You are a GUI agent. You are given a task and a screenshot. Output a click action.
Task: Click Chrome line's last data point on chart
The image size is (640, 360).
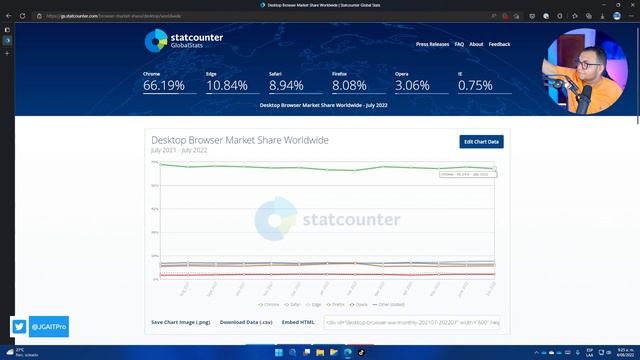click(494, 169)
